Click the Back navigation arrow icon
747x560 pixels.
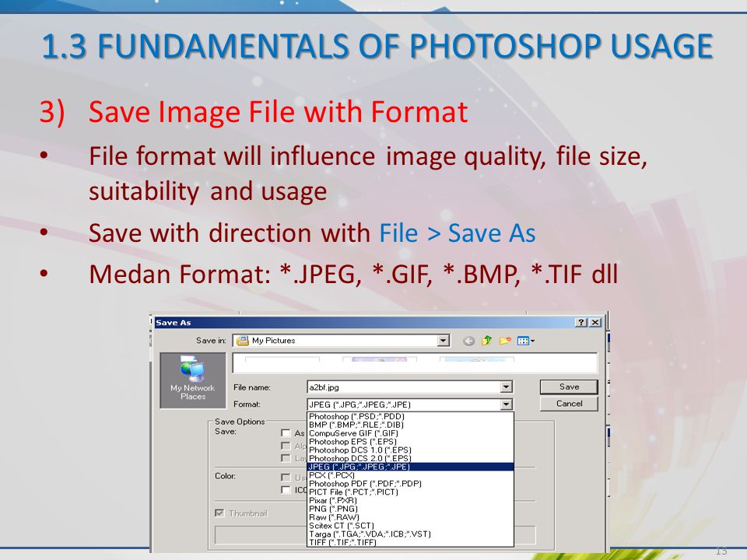[468, 341]
